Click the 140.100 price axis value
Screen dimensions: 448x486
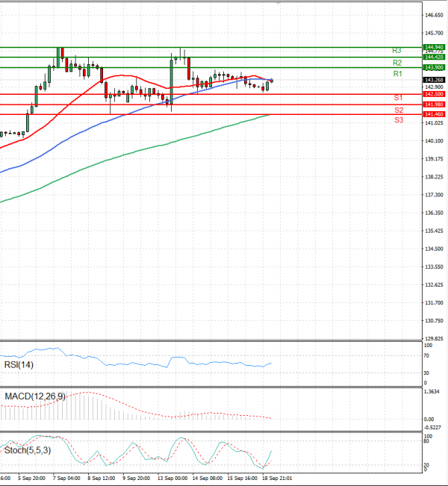pos(434,141)
